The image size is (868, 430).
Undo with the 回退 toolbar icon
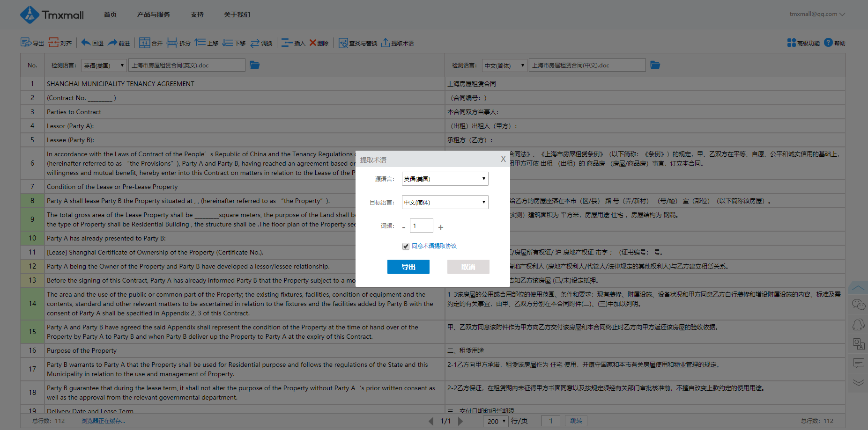[x=92, y=43]
